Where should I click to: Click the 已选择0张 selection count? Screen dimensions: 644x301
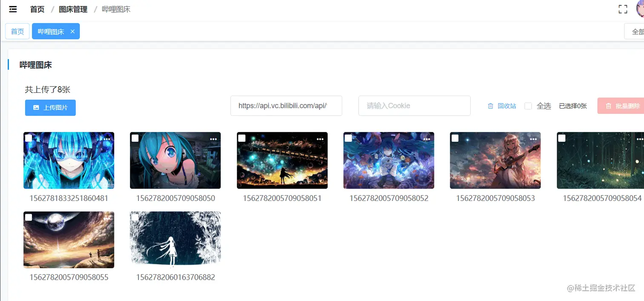point(572,106)
